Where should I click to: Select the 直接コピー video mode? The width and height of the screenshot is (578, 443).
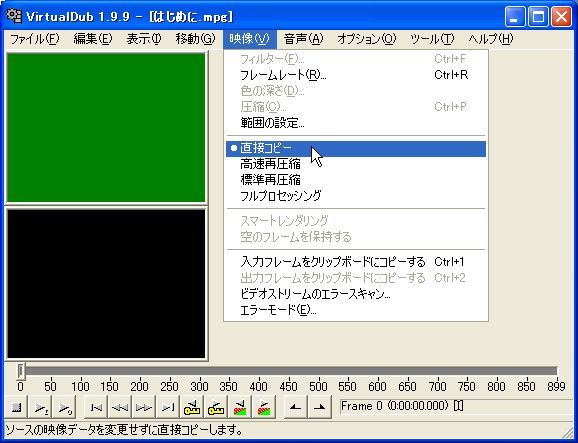[x=356, y=149]
